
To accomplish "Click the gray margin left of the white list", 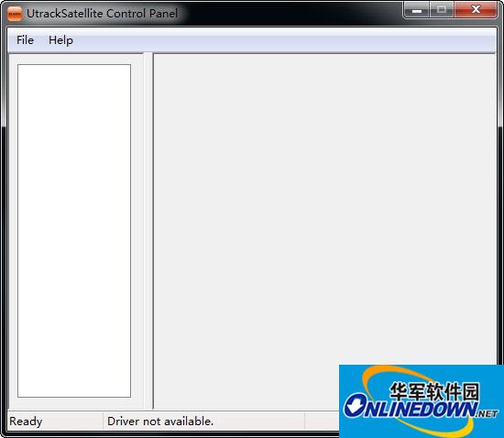I will click(x=13, y=231).
